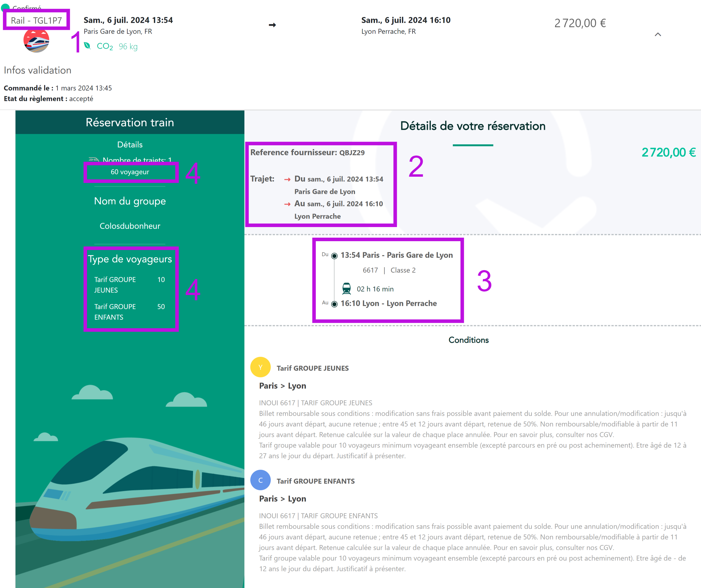Click Tarif GROUPE JEUNES row with 10
The width and height of the screenshot is (701, 588).
coord(130,285)
